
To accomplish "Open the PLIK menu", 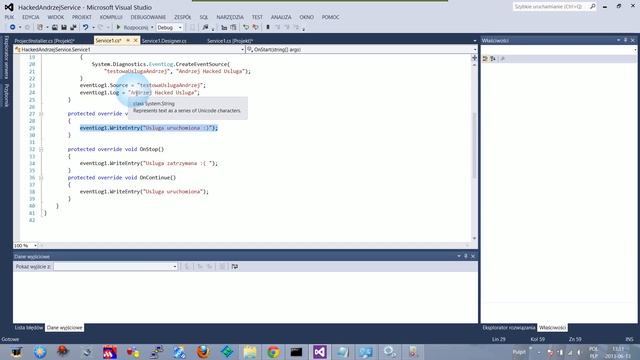I will click(9, 17).
